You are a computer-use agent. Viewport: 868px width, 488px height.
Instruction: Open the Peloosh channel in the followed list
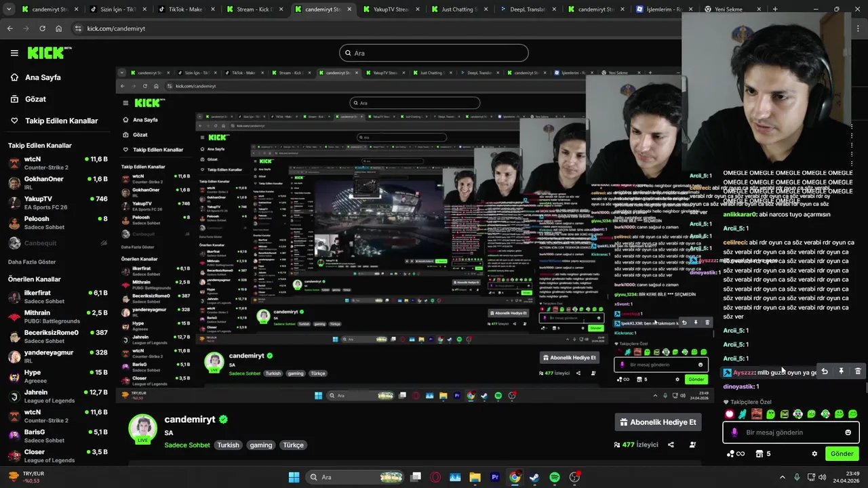pyautogui.click(x=58, y=222)
